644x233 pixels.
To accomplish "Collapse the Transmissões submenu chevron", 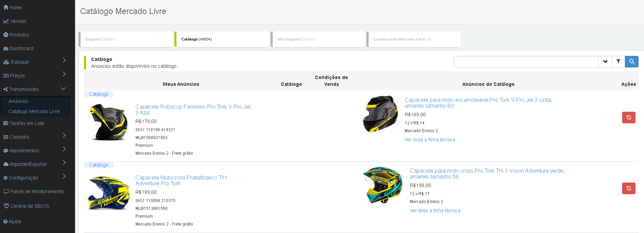I will [63, 89].
